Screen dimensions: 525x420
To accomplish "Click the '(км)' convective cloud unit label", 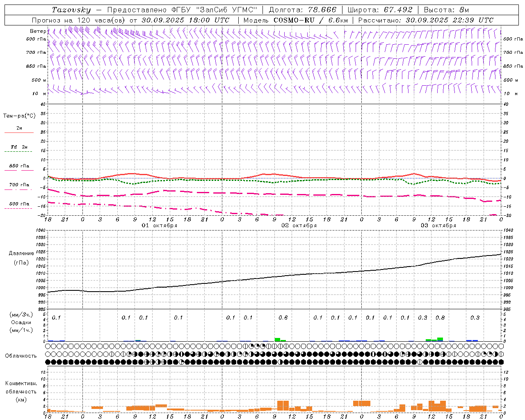I will click(x=21, y=399).
